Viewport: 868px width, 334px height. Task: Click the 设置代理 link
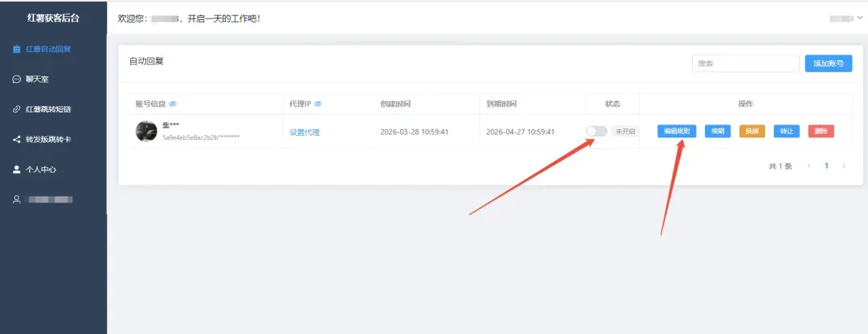305,132
